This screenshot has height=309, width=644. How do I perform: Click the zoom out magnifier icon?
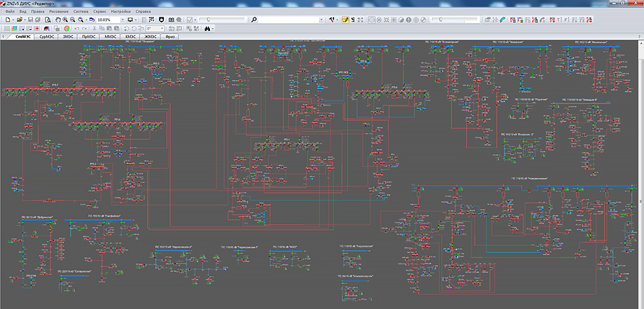[x=73, y=20]
